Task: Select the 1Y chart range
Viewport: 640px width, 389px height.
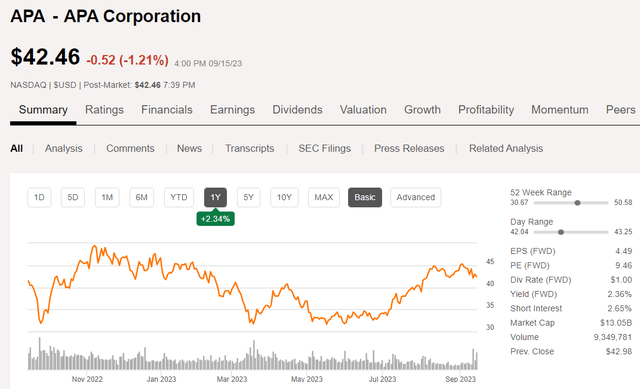Action: [216, 198]
